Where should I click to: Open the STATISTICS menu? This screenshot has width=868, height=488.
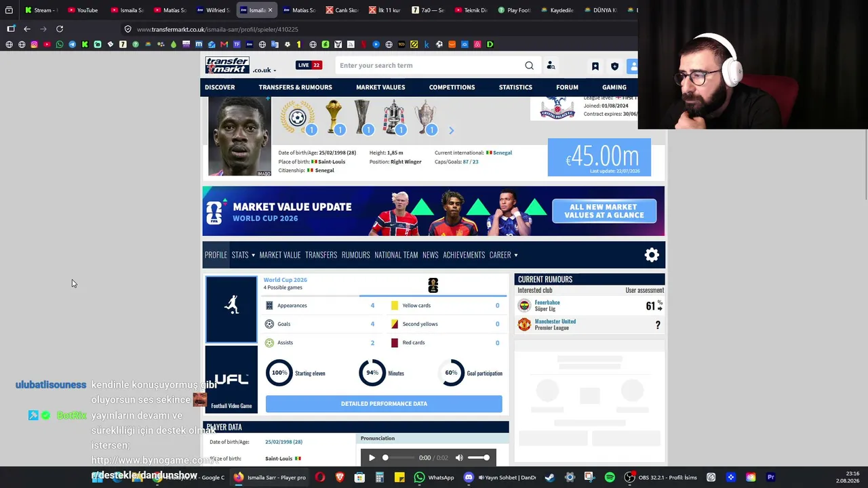click(515, 87)
